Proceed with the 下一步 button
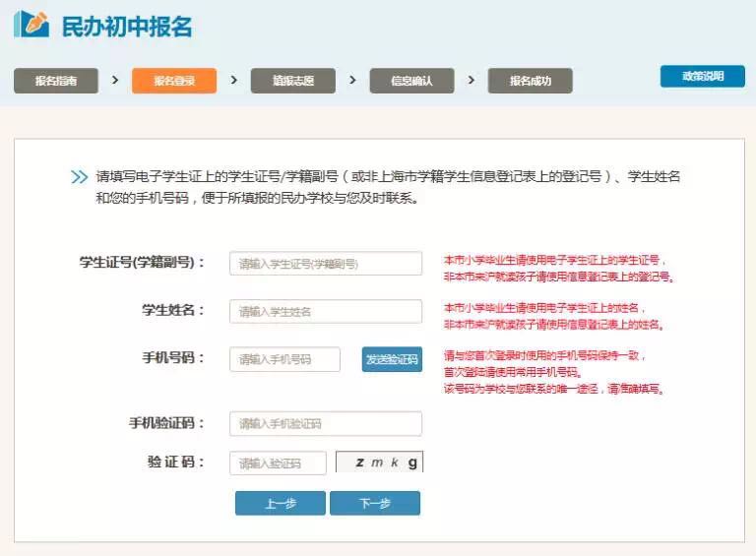The height and width of the screenshot is (556, 756). (x=375, y=503)
